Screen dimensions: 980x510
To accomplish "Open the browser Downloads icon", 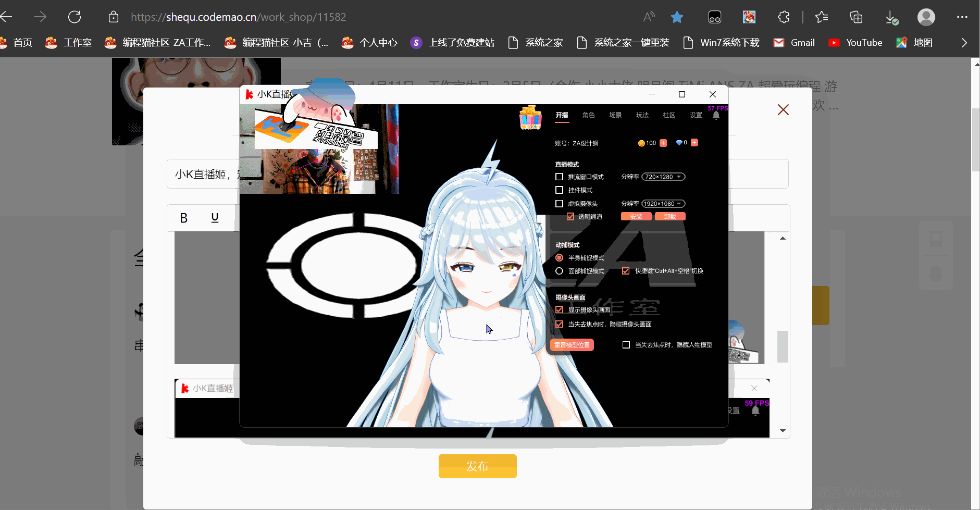I will pos(891,18).
